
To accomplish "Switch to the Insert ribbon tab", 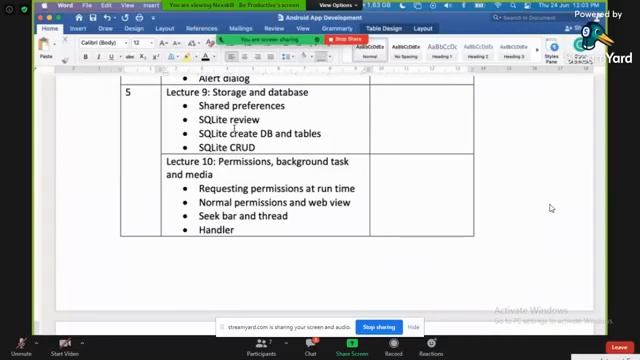I will (x=78, y=29).
